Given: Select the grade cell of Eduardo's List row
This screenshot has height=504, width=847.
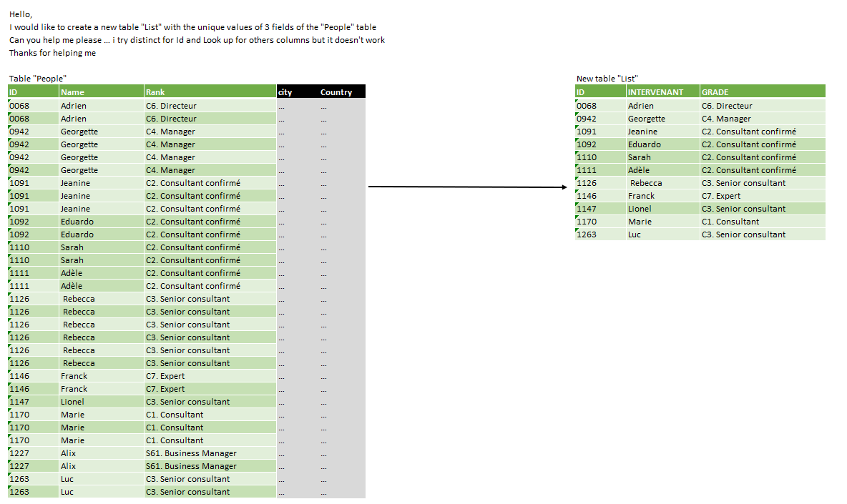Looking at the screenshot, I should click(763, 144).
